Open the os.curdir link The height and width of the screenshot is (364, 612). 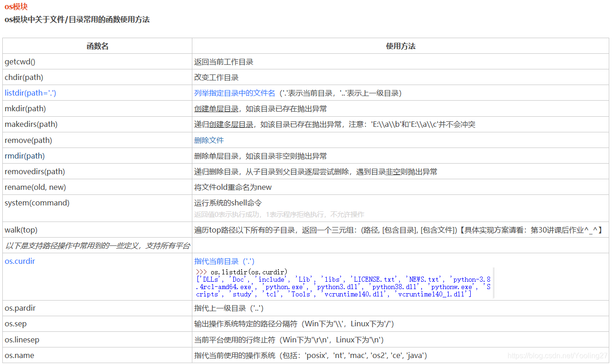point(20,261)
